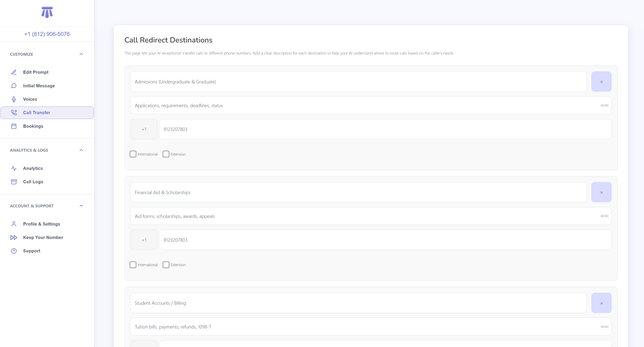Click the Voices microphone icon
This screenshot has height=347, width=644.
tap(14, 99)
